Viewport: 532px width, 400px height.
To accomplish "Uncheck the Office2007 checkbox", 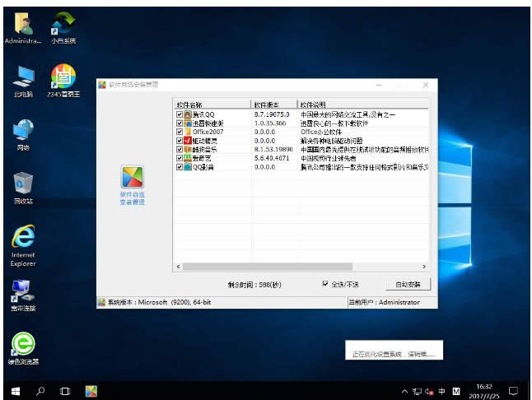I will (x=180, y=132).
